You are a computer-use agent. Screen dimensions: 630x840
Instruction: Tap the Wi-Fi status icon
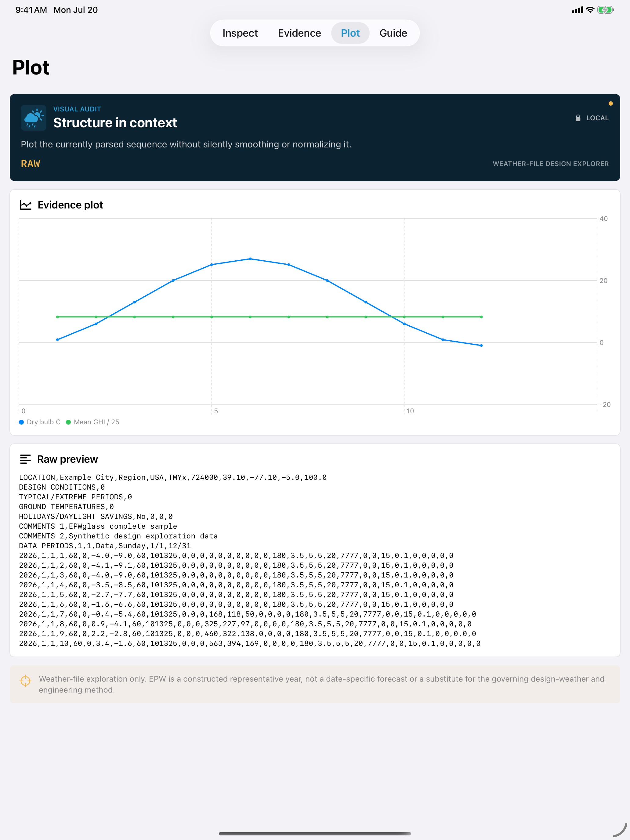590,10
